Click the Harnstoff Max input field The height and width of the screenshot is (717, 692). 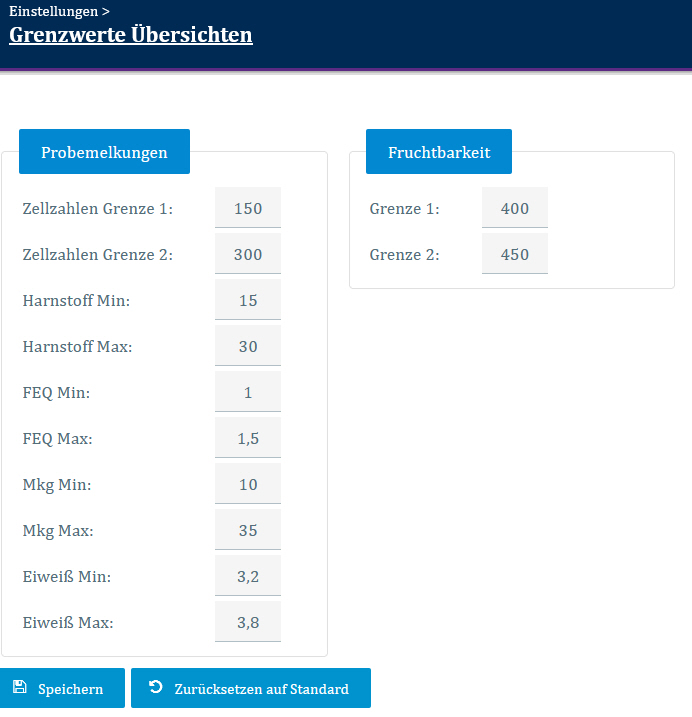click(x=247, y=346)
